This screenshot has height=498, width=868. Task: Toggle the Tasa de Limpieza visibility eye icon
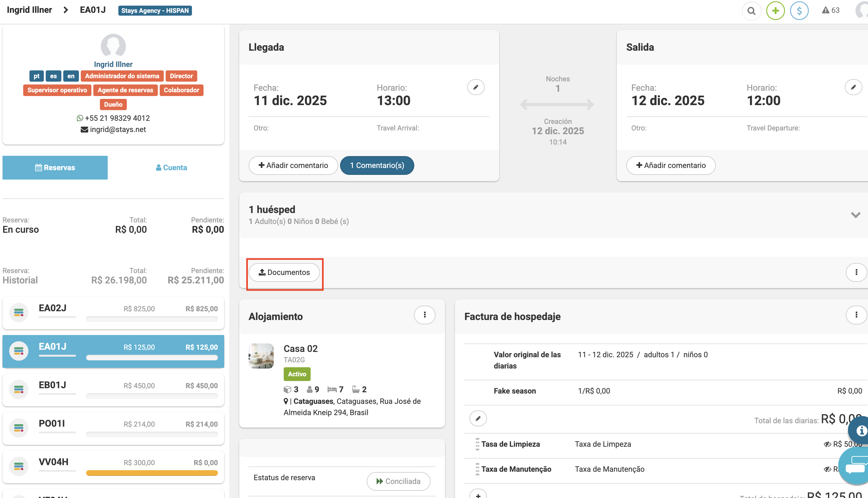pos(827,444)
